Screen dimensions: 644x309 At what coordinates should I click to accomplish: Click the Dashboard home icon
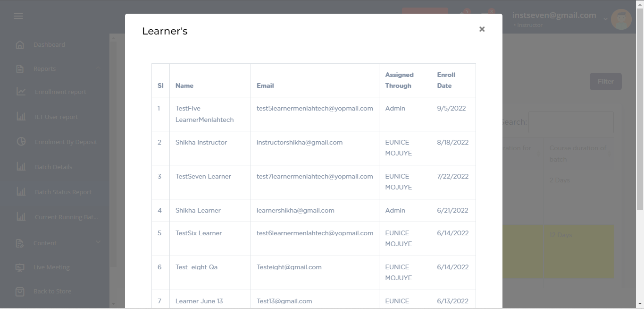pyautogui.click(x=20, y=45)
